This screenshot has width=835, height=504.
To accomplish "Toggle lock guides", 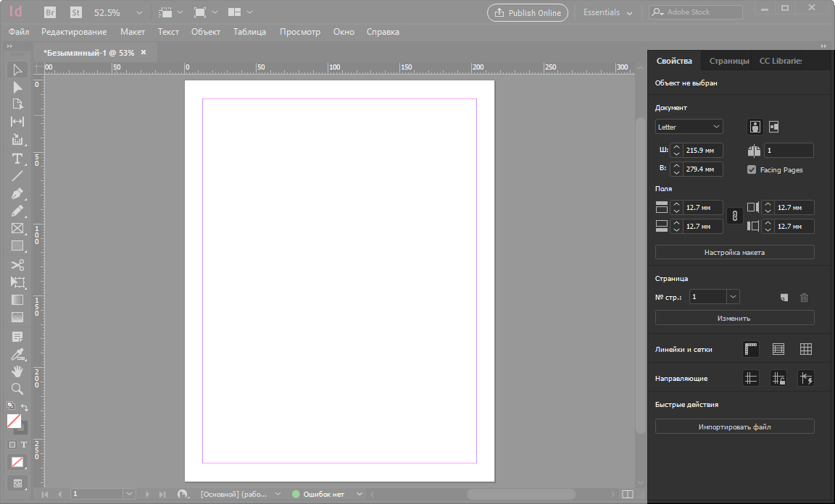I will click(x=778, y=379).
